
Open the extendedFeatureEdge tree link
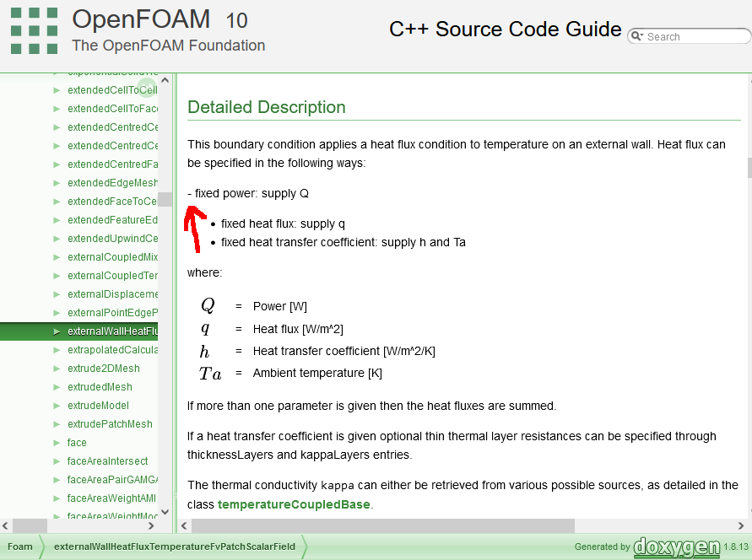112,220
